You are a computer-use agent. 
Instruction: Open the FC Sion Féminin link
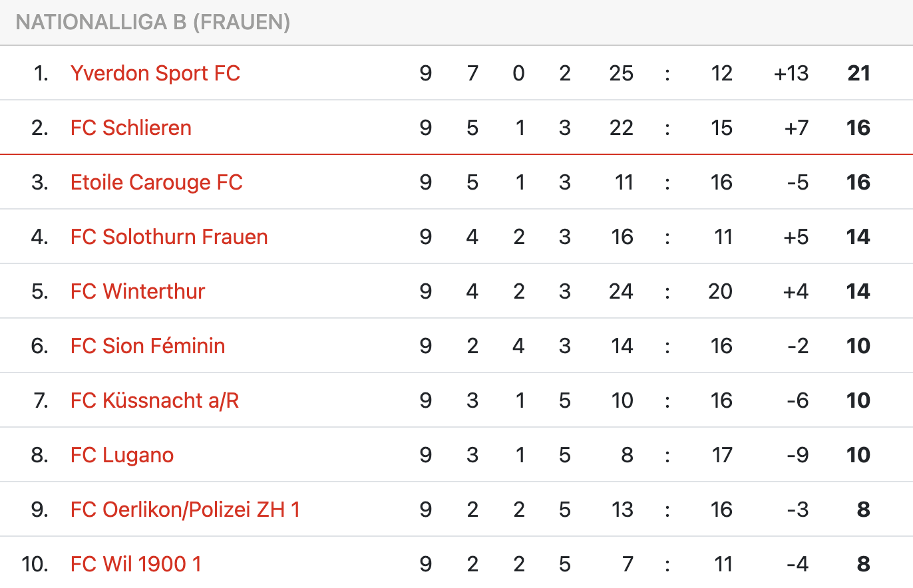(148, 346)
